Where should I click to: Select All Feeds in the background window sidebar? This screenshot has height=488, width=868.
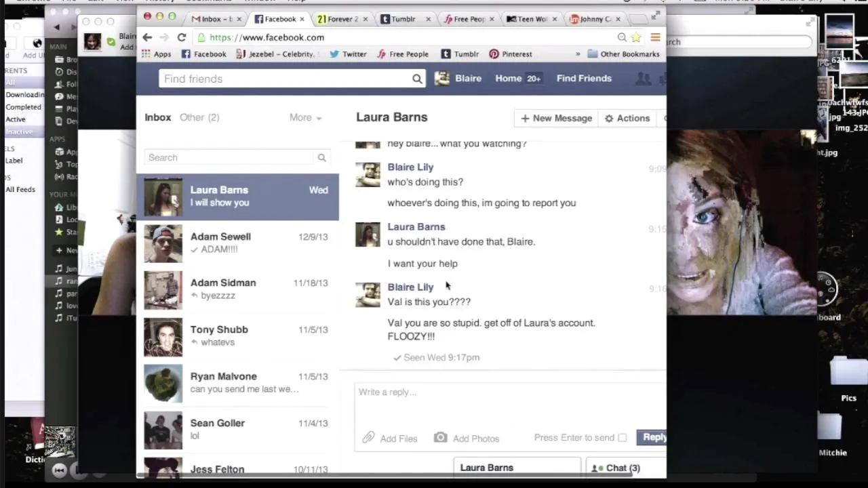(20, 190)
